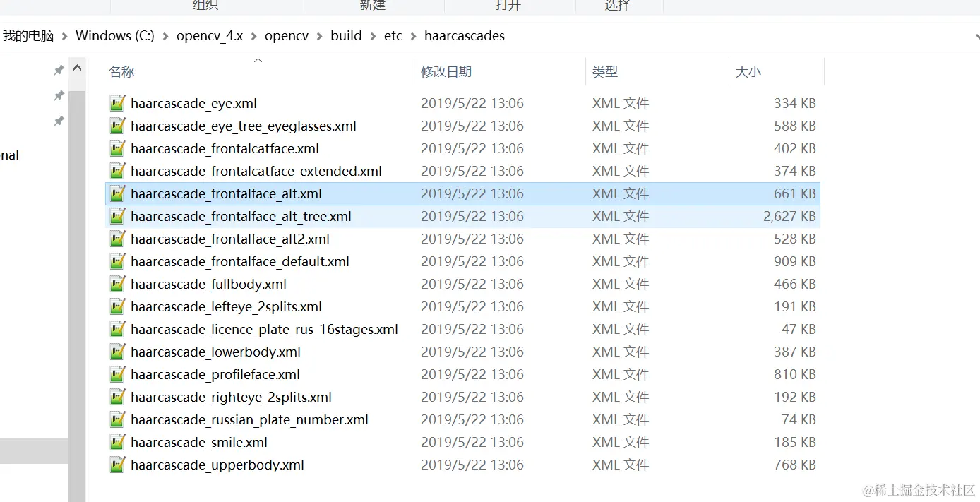Screen dimensions: 980x502
Task: Navigate to 我的电脑 in breadcrumb
Action: pyautogui.click(x=28, y=36)
